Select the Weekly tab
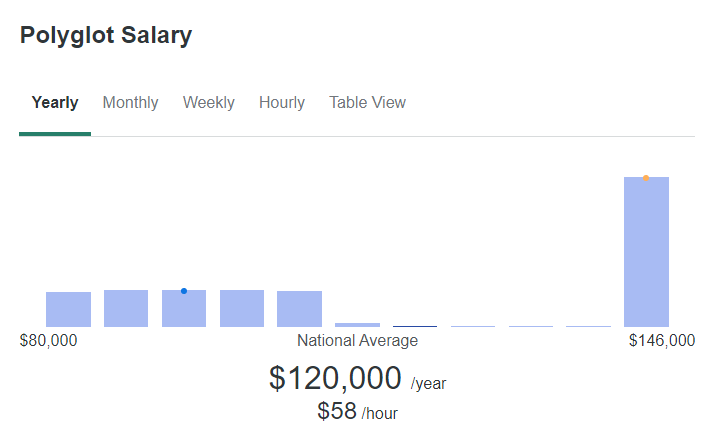 pos(209,102)
